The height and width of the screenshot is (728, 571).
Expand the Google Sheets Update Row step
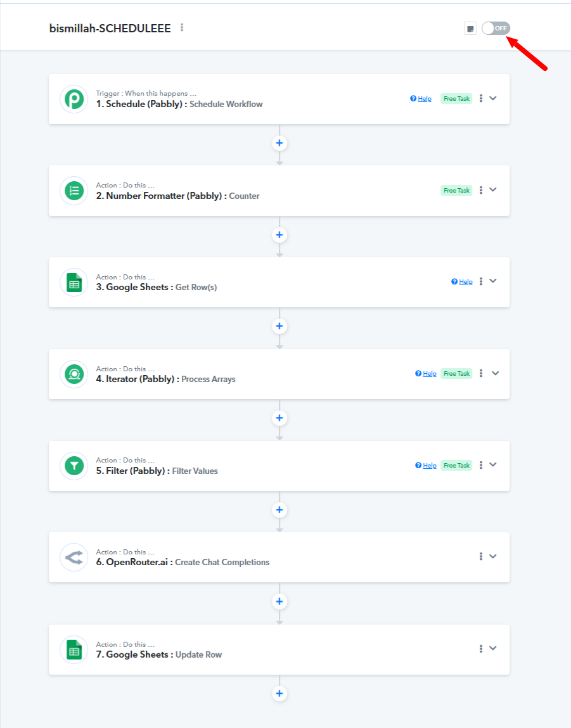coord(493,648)
